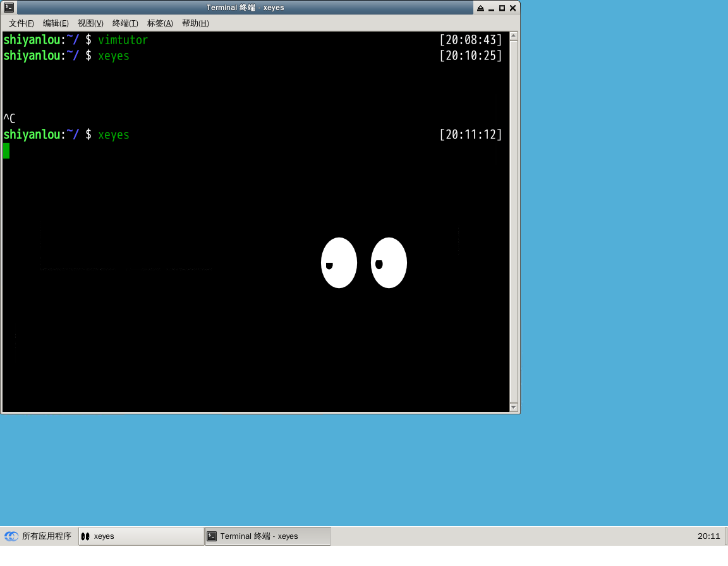This screenshot has width=728, height=566.
Task: Click the scrollbar down arrow in terminal
Action: tap(513, 407)
